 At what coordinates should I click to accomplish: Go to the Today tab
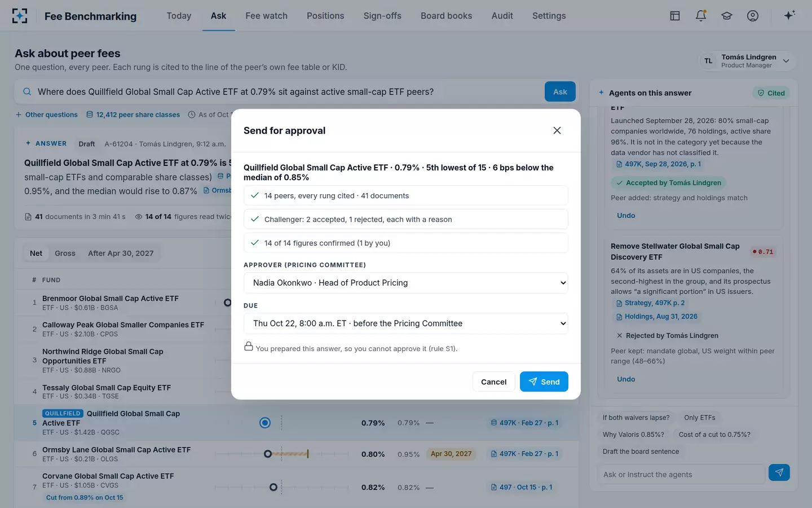pos(179,16)
